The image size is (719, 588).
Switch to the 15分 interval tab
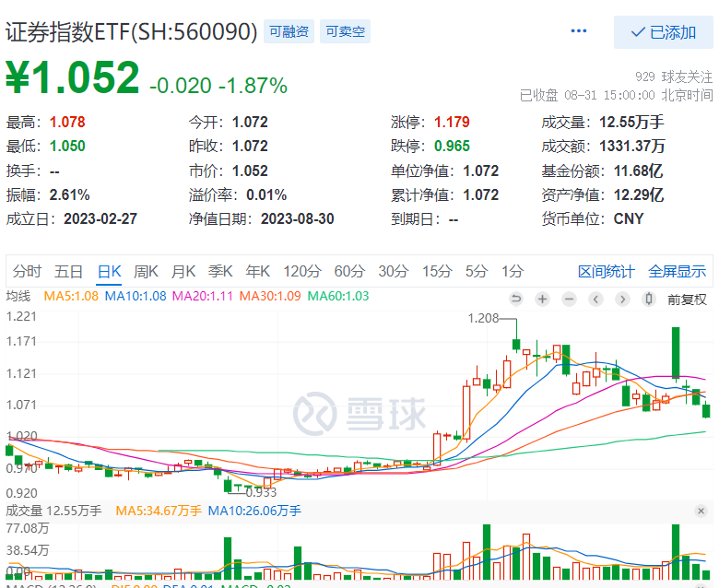pyautogui.click(x=437, y=271)
